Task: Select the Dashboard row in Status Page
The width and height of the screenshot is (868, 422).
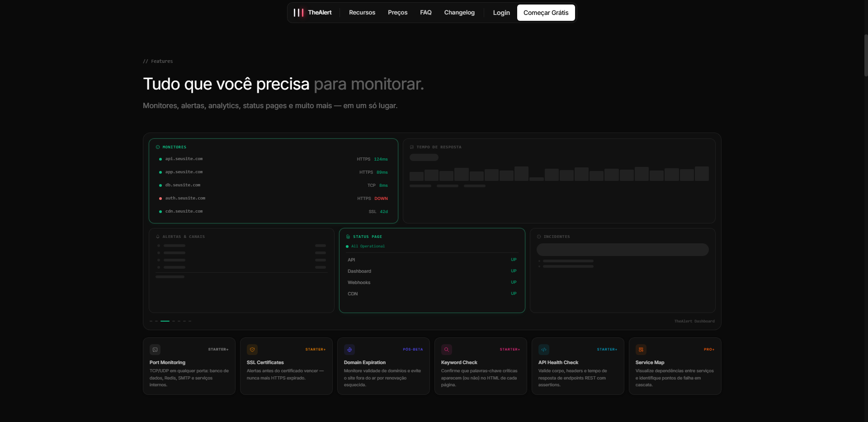Action: 432,271
